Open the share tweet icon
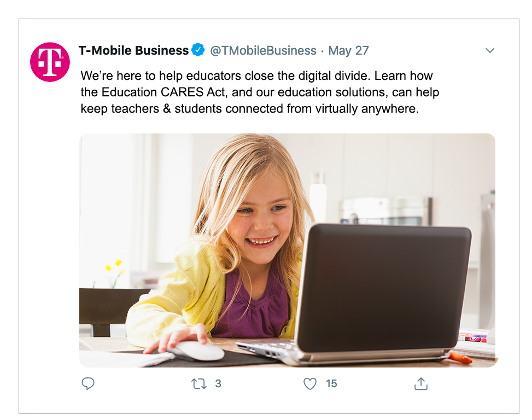The height and width of the screenshot is (420, 532). 420,384
